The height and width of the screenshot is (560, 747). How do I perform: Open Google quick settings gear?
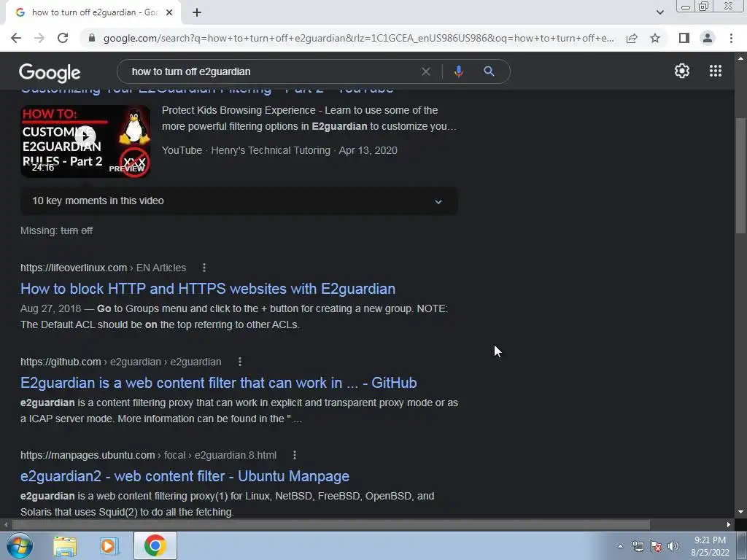[x=682, y=71]
